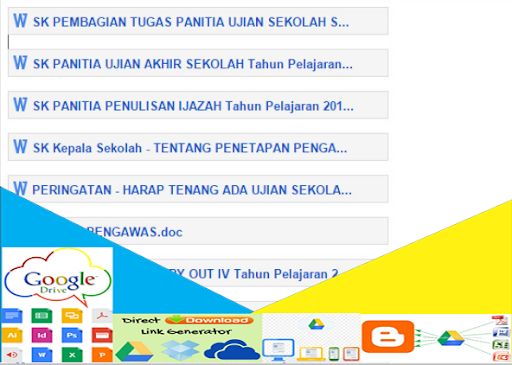Click Word icon beside SK Kepala Sekolah
This screenshot has width=512, height=365.
(x=20, y=147)
